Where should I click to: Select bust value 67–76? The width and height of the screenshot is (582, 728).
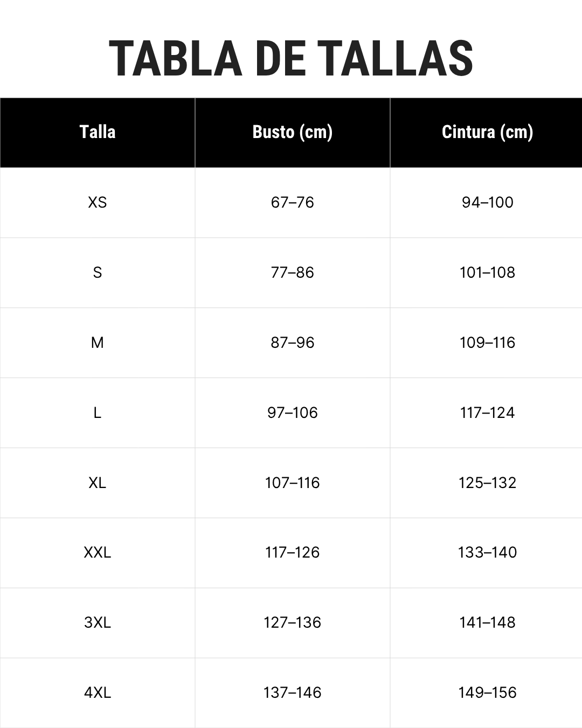293,202
